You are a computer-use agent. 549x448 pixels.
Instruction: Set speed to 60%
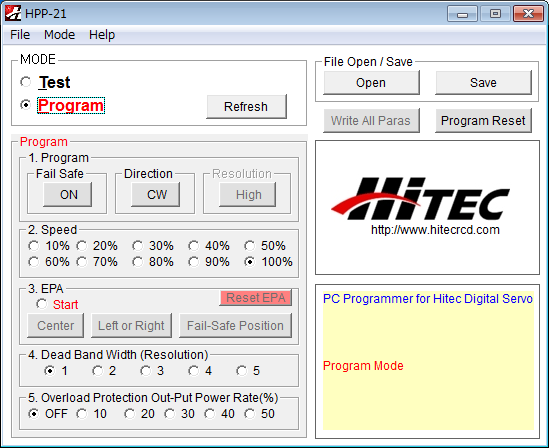tap(34, 262)
